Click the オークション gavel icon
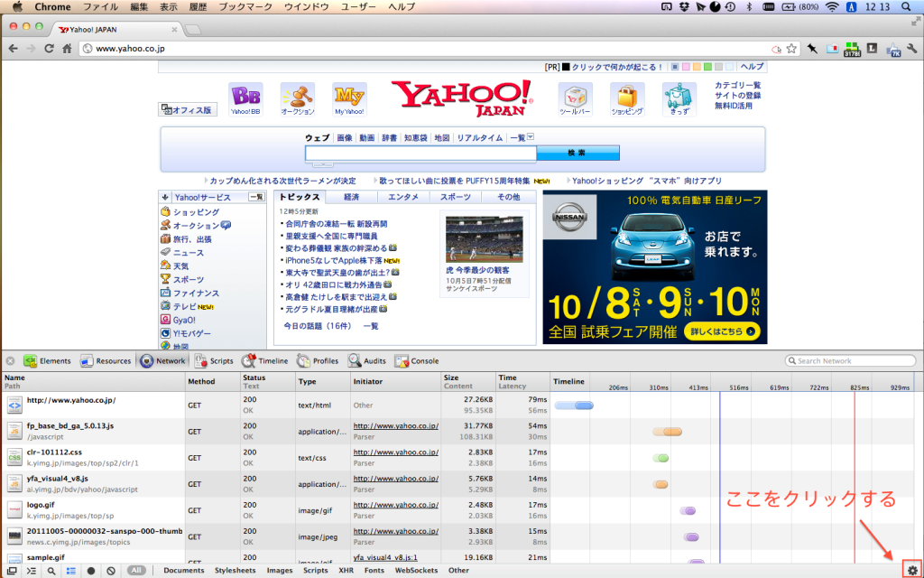924x578 pixels. [297, 99]
